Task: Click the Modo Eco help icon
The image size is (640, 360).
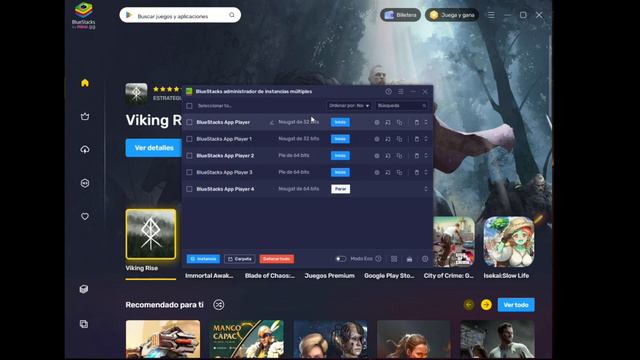Action: [378, 259]
